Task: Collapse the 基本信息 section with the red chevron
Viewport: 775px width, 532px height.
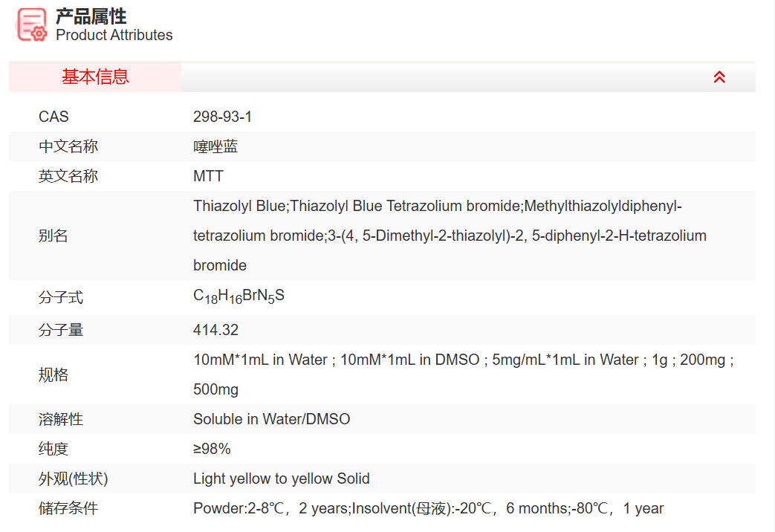Action: pos(719,77)
